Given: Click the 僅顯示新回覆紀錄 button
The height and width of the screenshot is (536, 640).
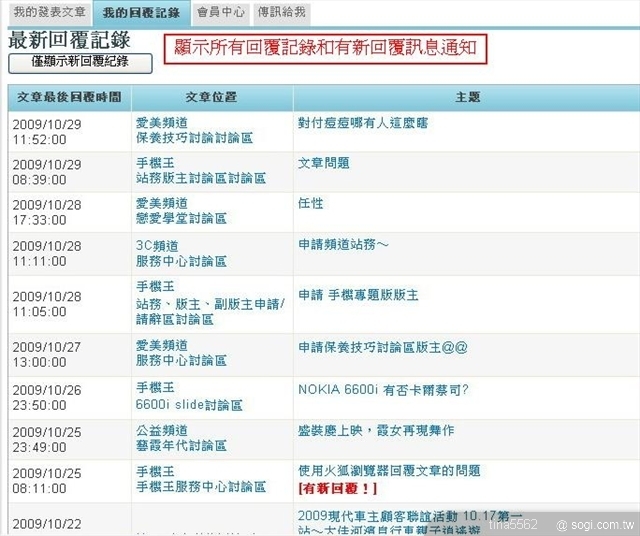Looking at the screenshot, I should [80, 63].
